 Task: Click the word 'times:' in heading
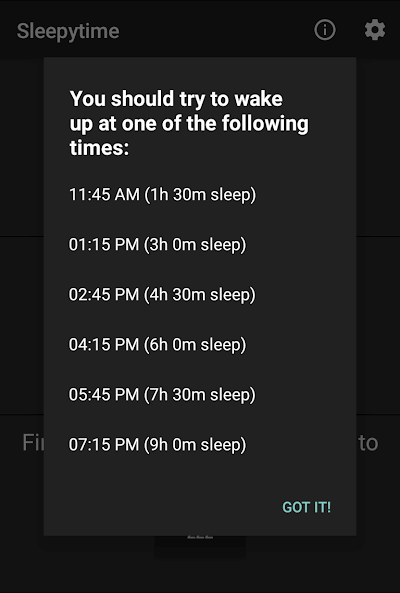[x=99, y=147]
